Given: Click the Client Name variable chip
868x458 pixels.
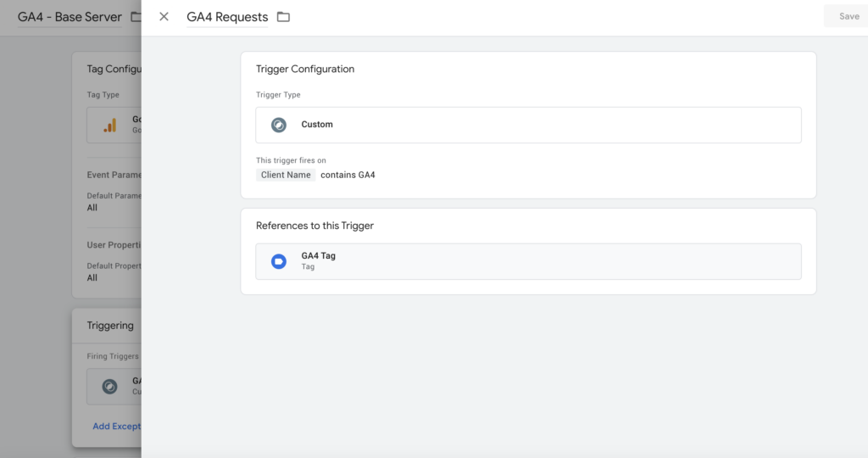Looking at the screenshot, I should [286, 175].
